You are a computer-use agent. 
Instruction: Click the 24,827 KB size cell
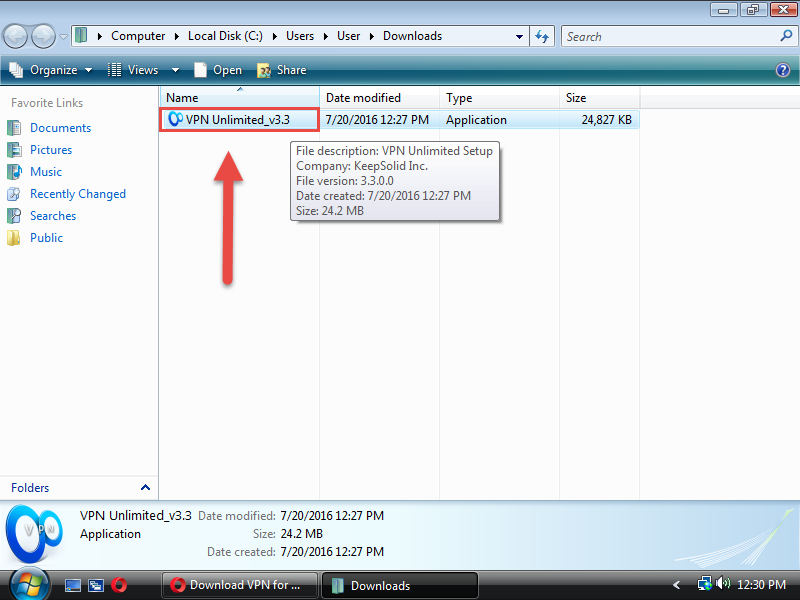point(607,120)
